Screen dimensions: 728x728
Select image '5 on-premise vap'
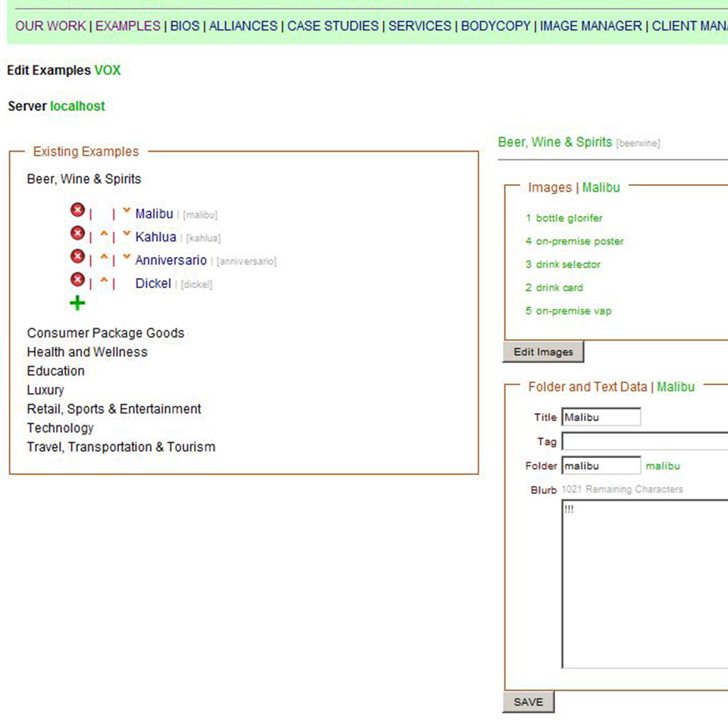568,311
